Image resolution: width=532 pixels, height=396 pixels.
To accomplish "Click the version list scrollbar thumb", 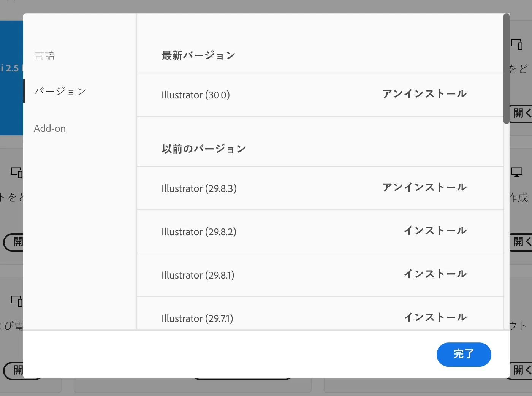I will [506, 69].
